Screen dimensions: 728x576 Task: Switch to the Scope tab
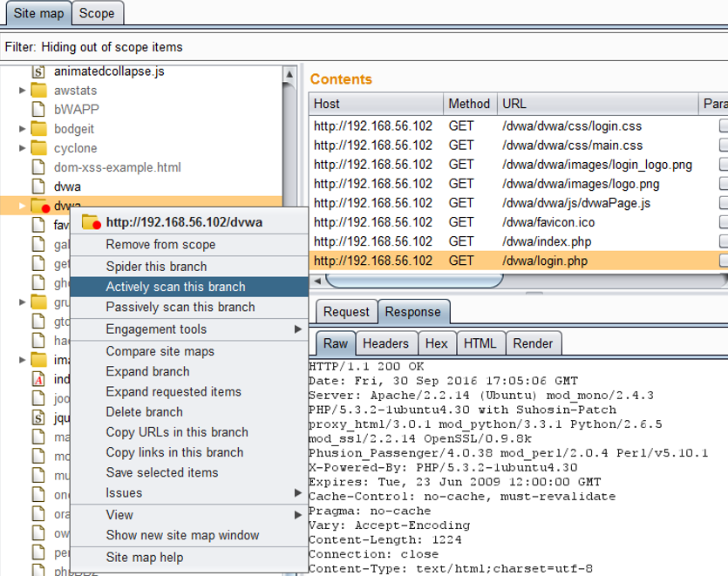97,13
